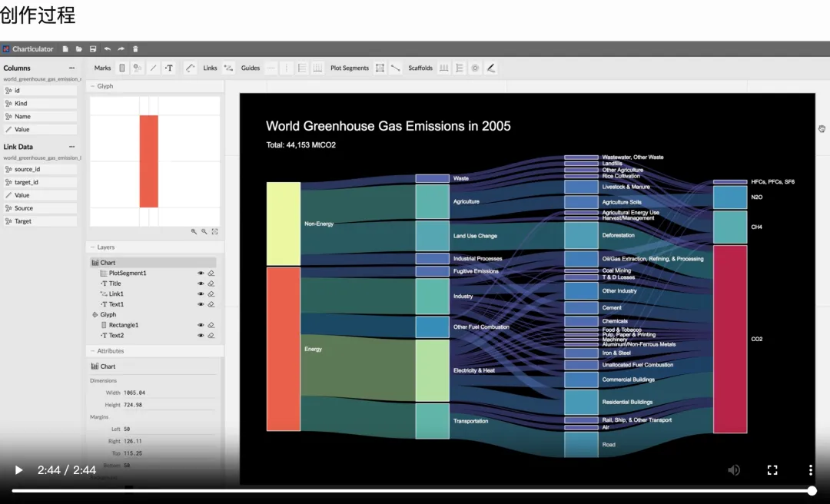The image size is (830, 504).
Task: Collapse the Glyph panel
Action: tap(93, 86)
